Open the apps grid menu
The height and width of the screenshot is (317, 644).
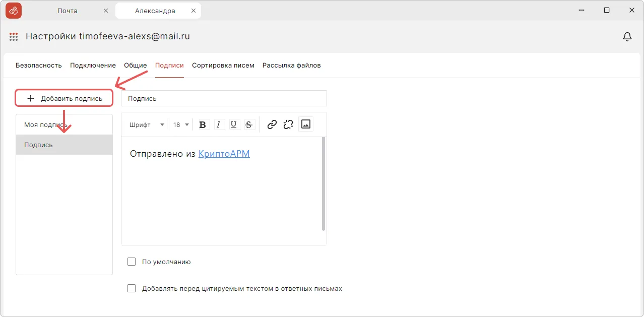(13, 36)
